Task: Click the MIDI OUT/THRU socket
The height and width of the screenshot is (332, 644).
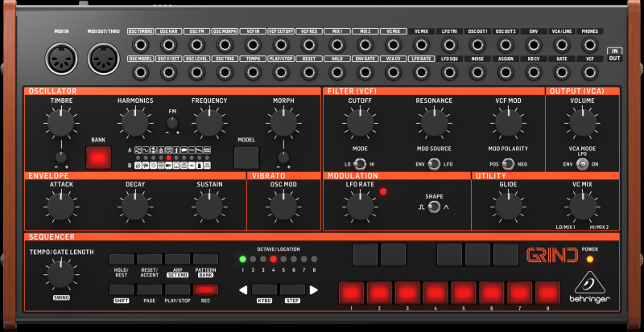Action: click(102, 59)
